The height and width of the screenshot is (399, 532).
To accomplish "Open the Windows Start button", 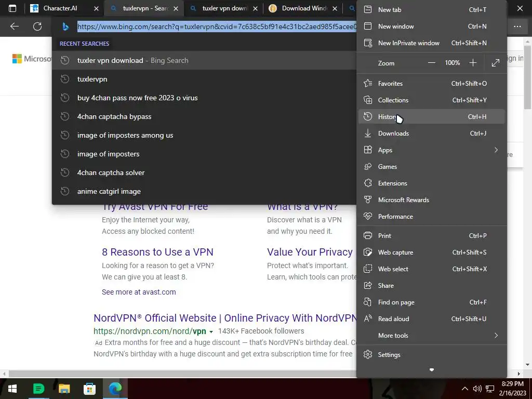I will [x=12, y=389].
